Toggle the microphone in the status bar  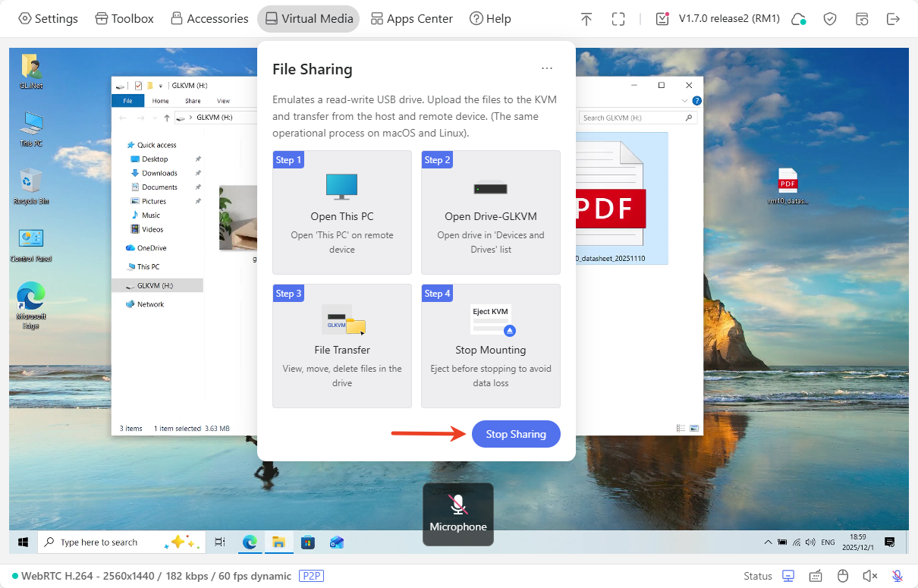(x=897, y=576)
